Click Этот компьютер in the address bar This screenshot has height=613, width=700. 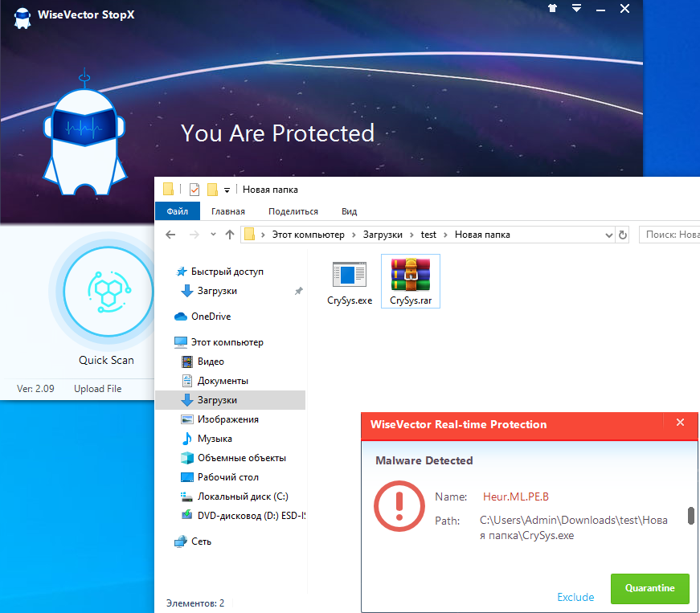tap(309, 235)
